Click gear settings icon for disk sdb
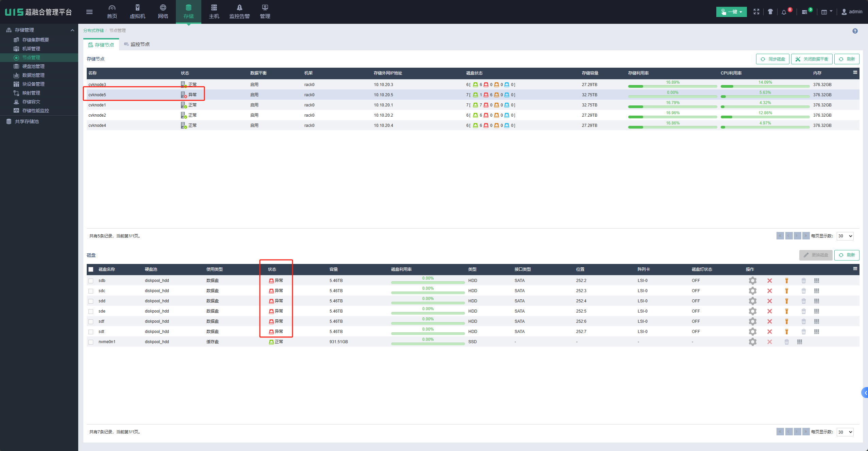Screen dimensions: 868x451 click(x=752, y=281)
